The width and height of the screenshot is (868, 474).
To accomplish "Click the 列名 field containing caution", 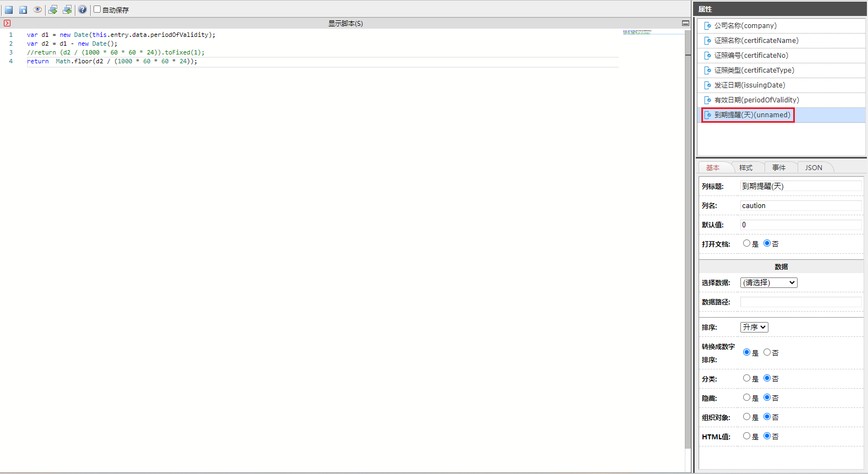I will click(801, 205).
